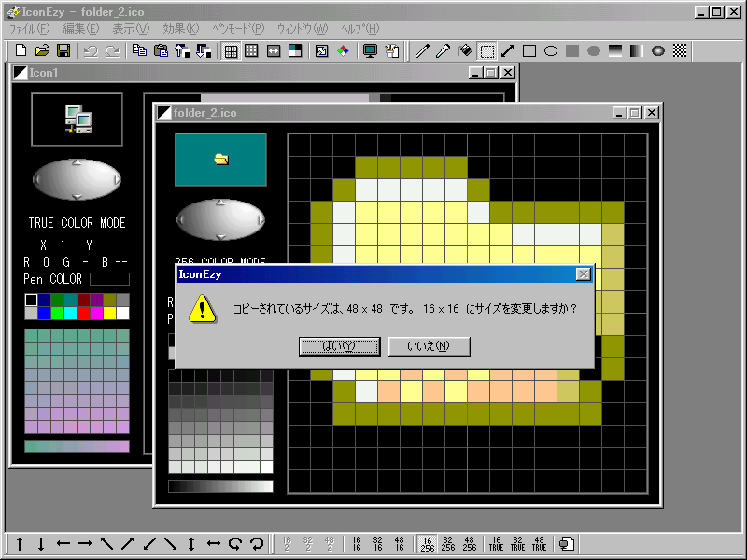Shift the image right with arrow icon
Screen dimensions: 747x560
click(x=85, y=544)
